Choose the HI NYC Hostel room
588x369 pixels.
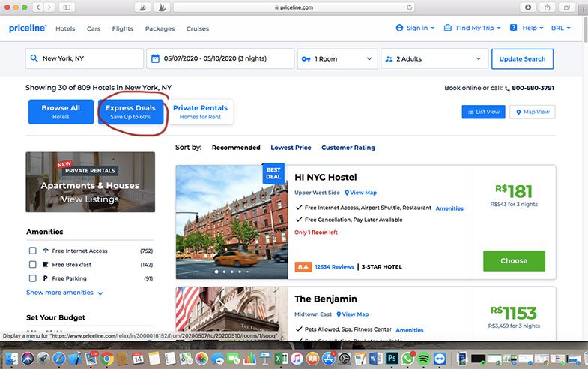click(514, 260)
